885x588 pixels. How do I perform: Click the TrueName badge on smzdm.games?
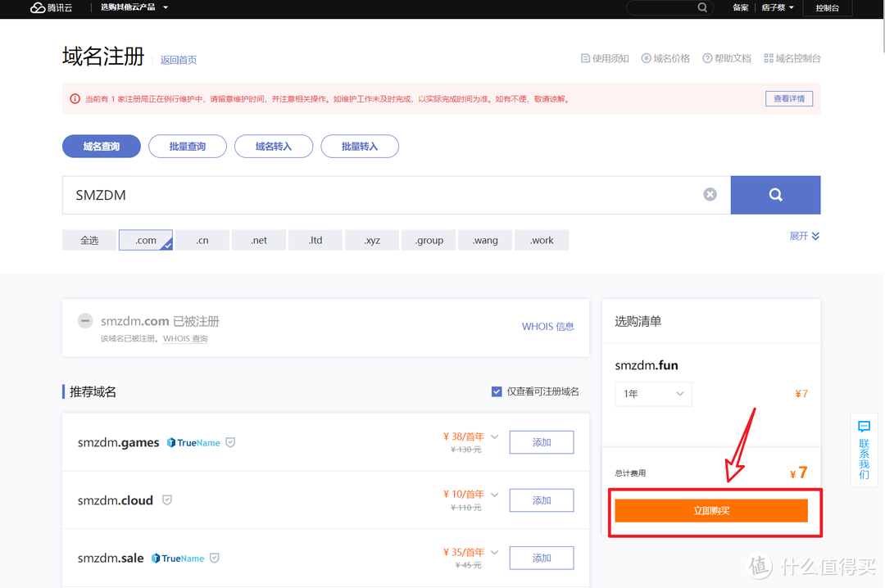coord(193,443)
